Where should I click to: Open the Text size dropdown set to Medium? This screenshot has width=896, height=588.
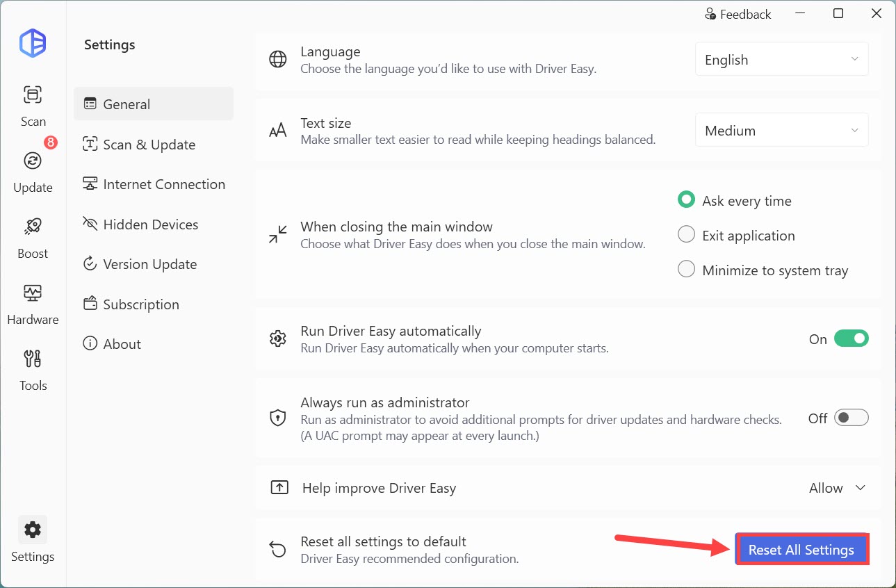click(x=781, y=130)
